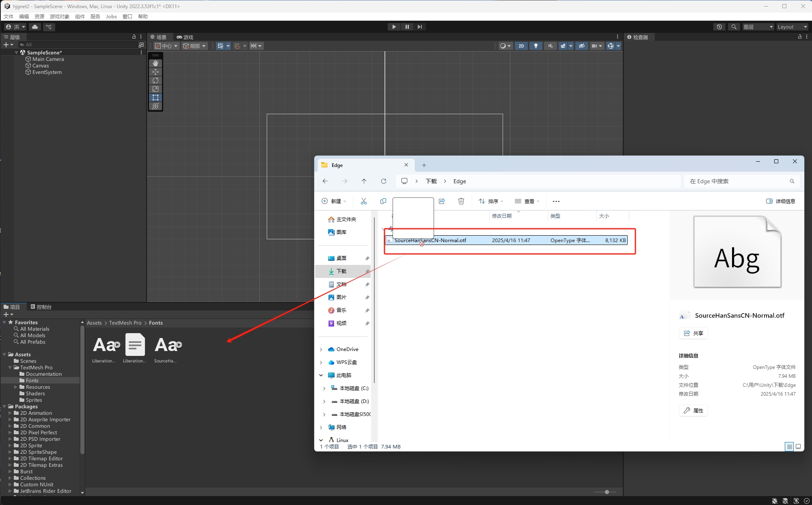
Task: Click the Unity Pause button
Action: click(x=407, y=27)
